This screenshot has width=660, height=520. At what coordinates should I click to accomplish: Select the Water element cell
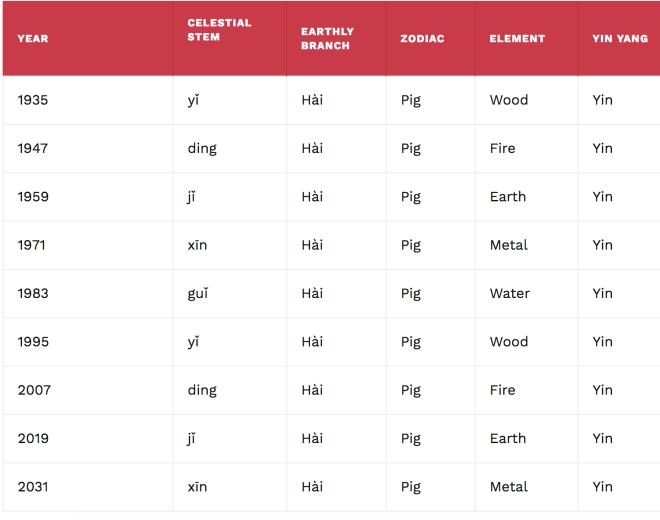[x=510, y=293]
